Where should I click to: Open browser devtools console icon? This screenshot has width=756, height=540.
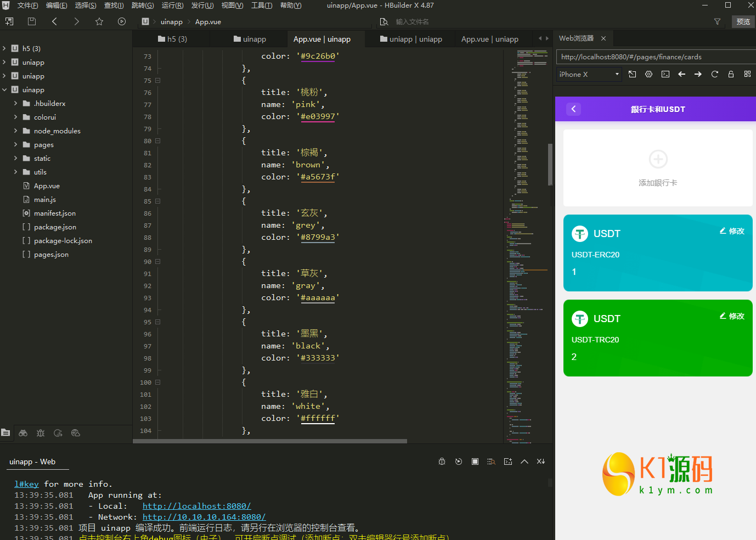click(665, 74)
